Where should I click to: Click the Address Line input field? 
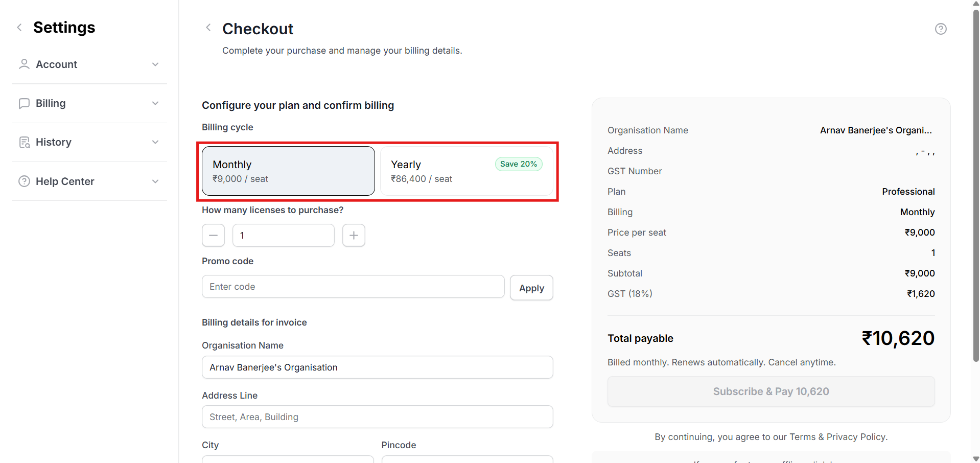pos(377,417)
